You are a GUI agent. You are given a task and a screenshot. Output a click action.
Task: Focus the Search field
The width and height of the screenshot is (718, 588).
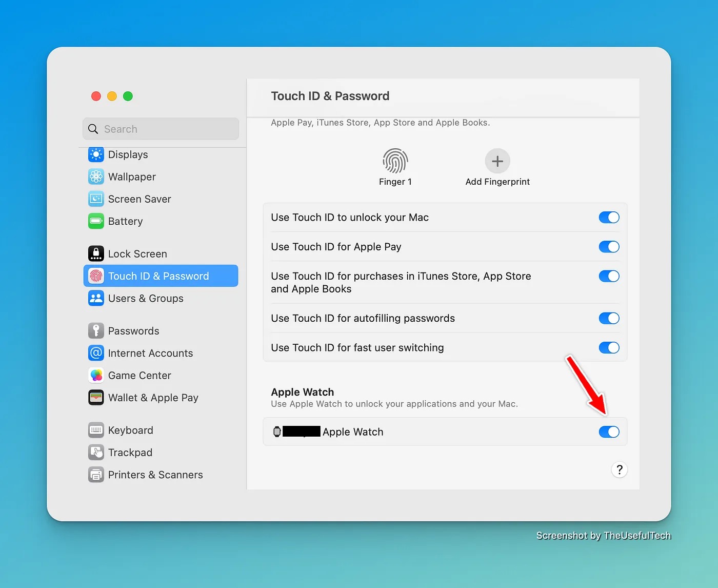click(161, 129)
